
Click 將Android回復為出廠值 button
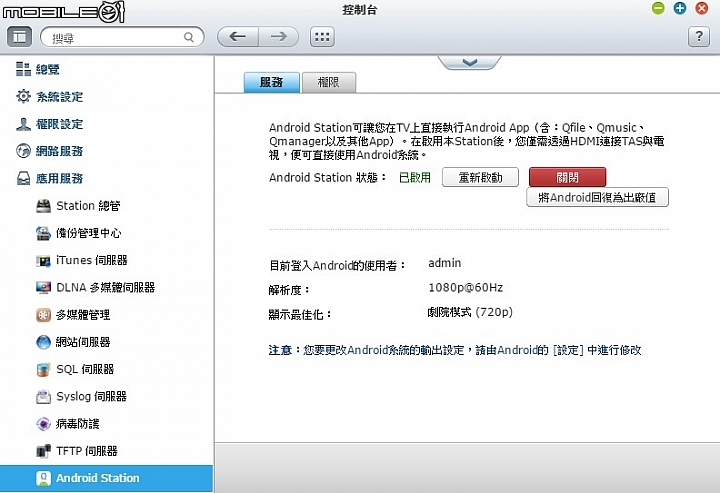[597, 197]
